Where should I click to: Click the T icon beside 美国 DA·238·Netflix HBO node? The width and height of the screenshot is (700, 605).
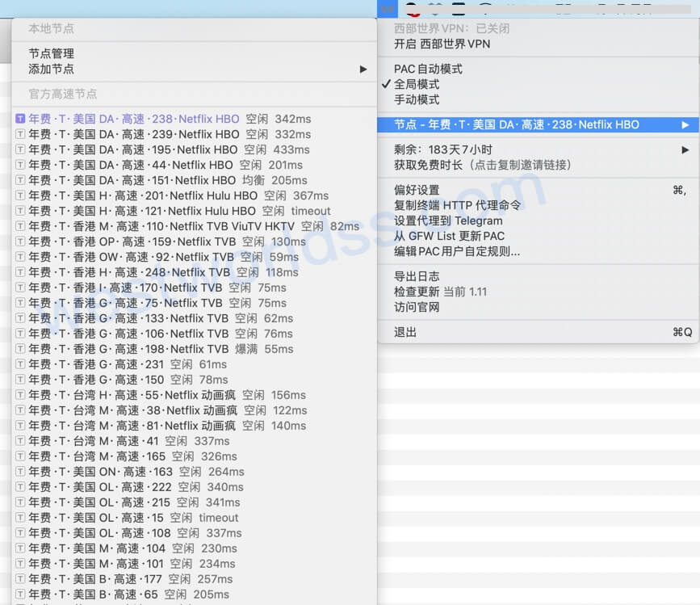click(20, 118)
